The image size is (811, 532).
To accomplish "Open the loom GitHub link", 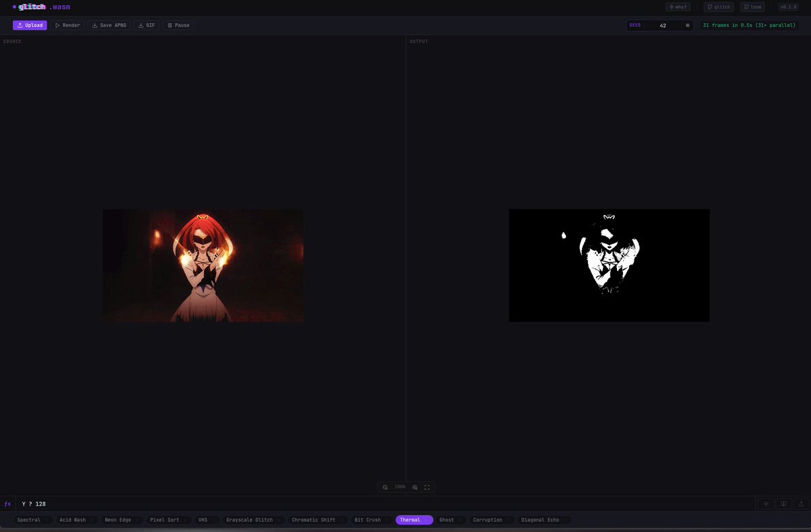I will [752, 7].
